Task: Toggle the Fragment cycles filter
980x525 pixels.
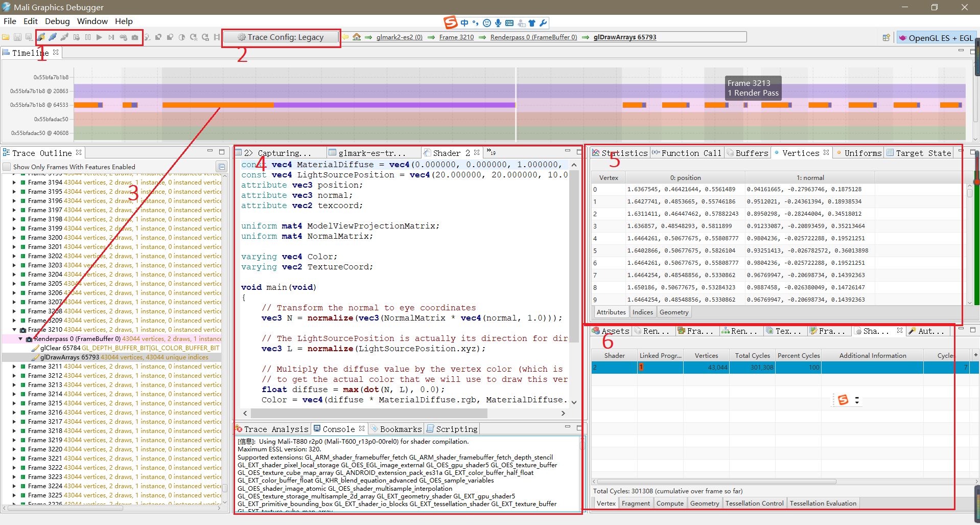Action: click(x=636, y=503)
